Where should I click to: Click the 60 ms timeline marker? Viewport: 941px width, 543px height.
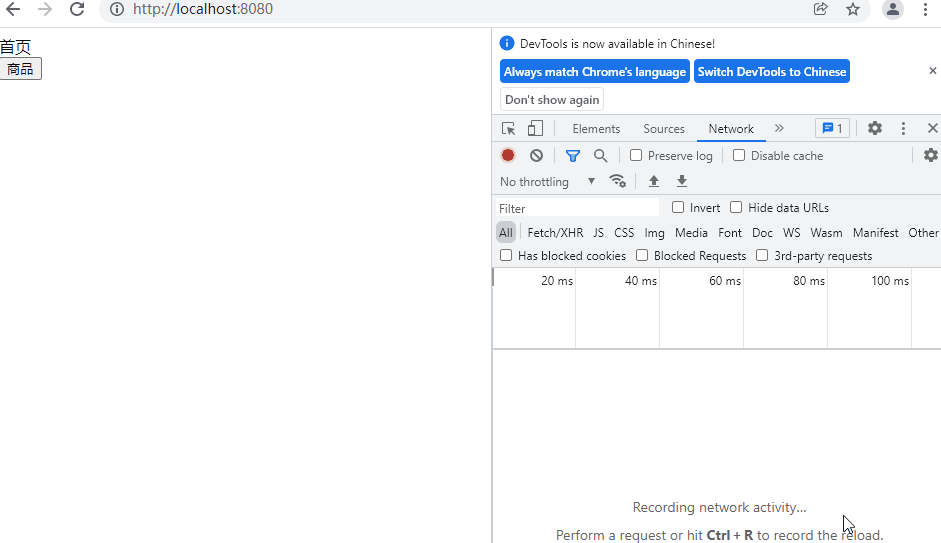click(725, 281)
